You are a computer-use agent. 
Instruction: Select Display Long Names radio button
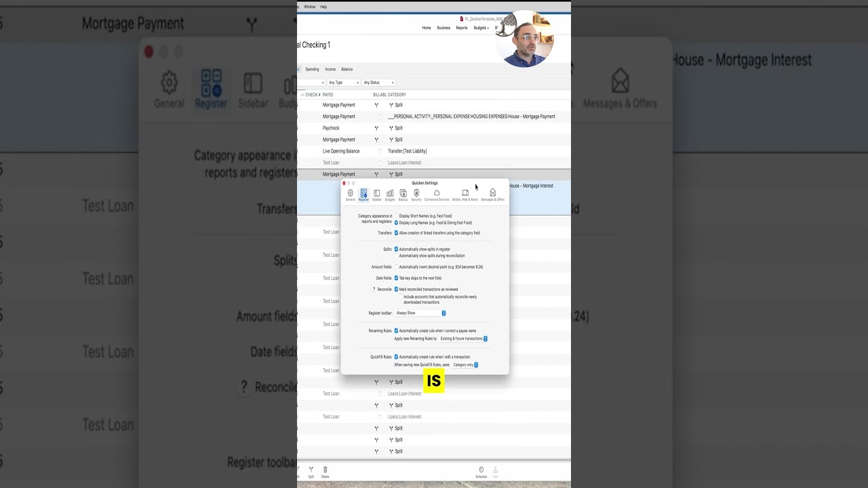(396, 222)
